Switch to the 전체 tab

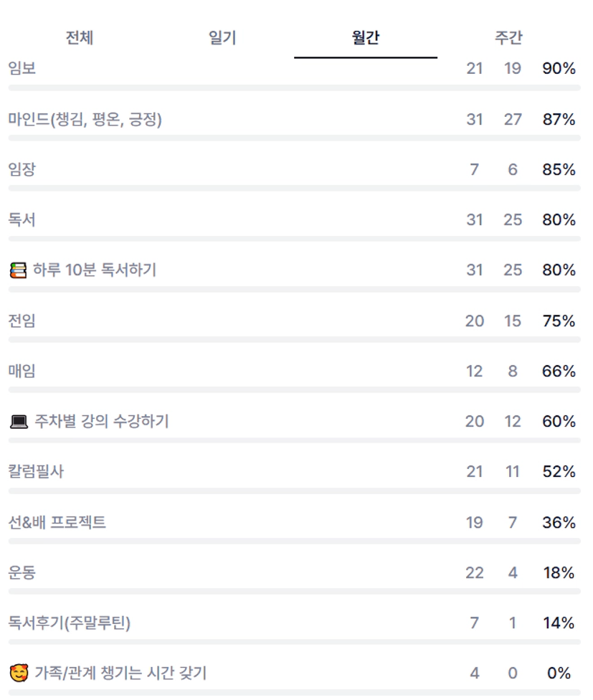pyautogui.click(x=79, y=38)
